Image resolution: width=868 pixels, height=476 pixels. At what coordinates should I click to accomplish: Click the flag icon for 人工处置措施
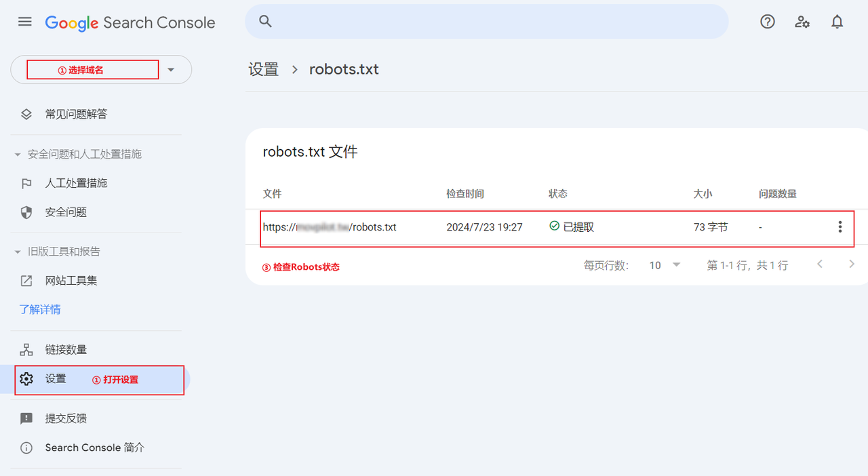[x=26, y=183]
